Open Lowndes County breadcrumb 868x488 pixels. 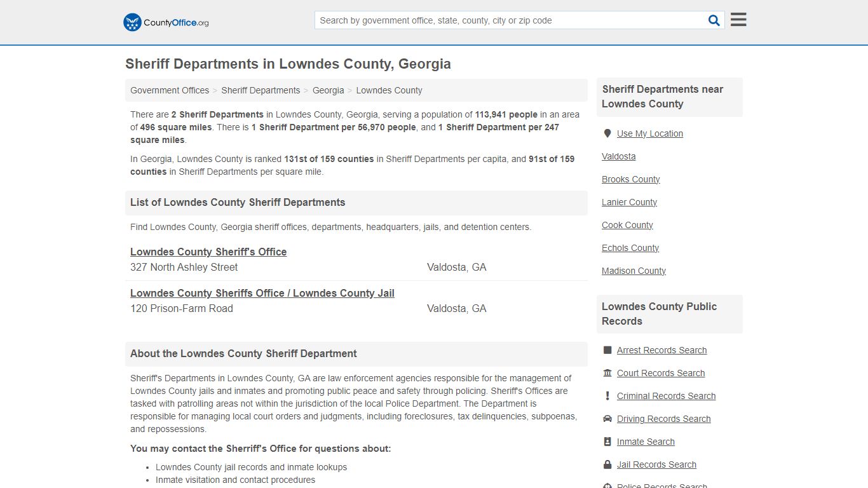[x=389, y=90]
